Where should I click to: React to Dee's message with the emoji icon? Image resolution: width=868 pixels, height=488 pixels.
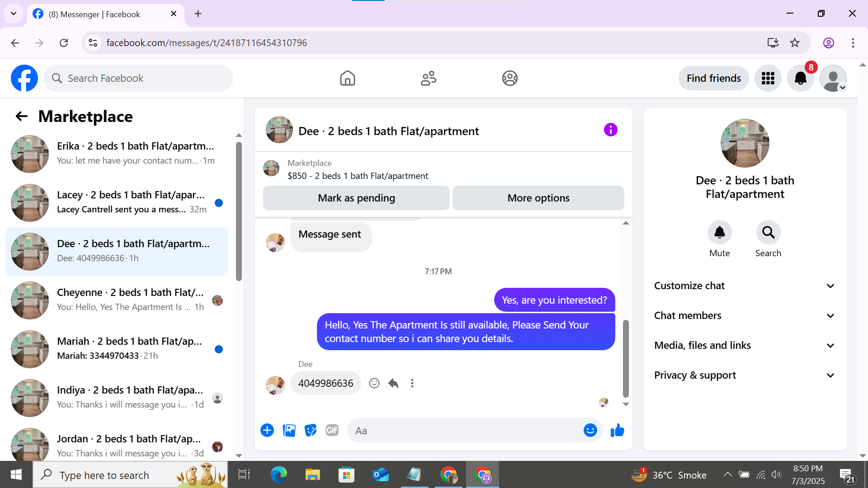[x=374, y=383]
